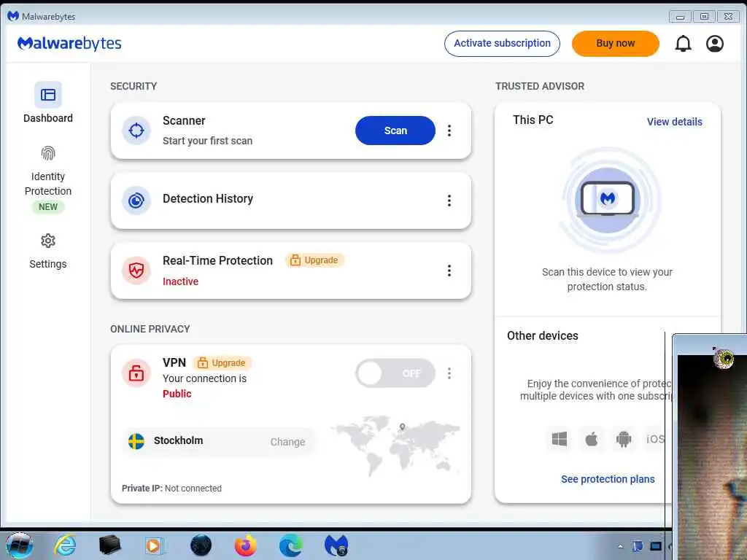Launch Internet Explorer from taskbar
This screenshot has width=747, height=560.
(x=65, y=545)
